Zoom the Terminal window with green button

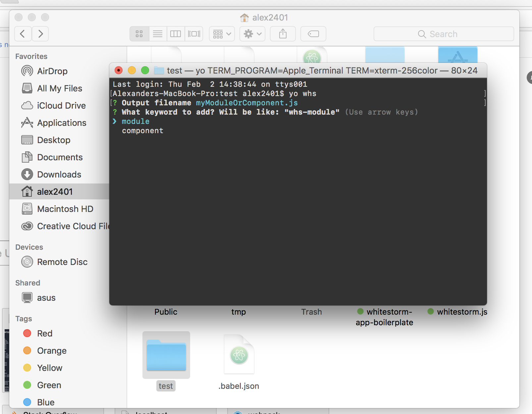pos(145,70)
